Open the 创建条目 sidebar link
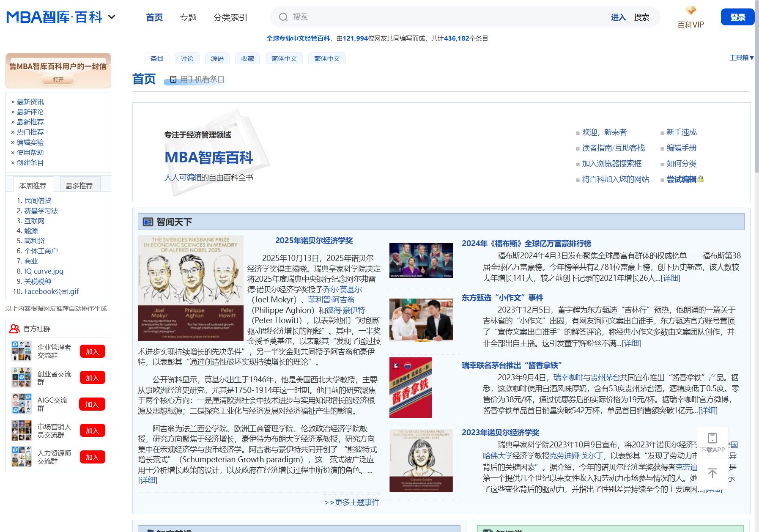759x532 pixels. click(x=30, y=163)
